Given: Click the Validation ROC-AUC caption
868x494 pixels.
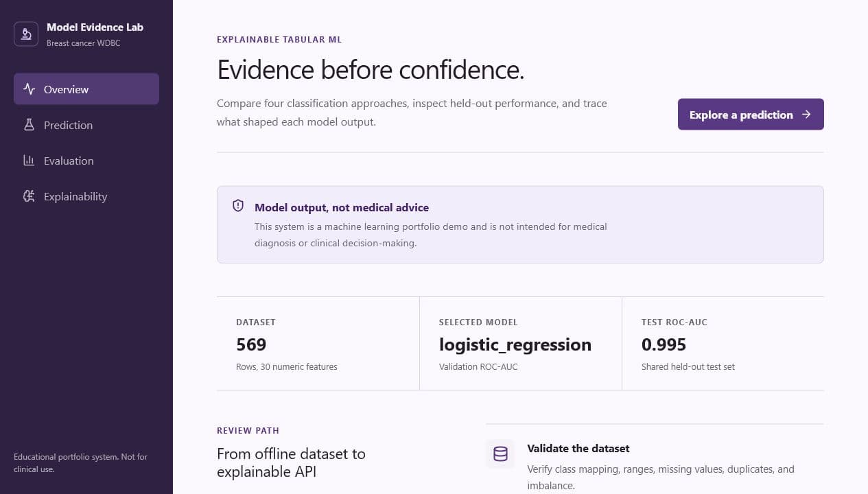Looking at the screenshot, I should pyautogui.click(x=478, y=367).
